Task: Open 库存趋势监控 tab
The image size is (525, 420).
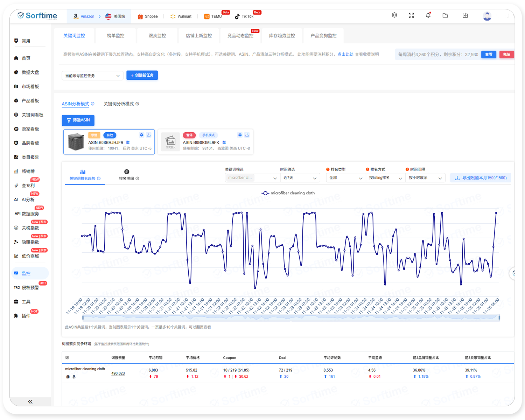Action: point(282,36)
